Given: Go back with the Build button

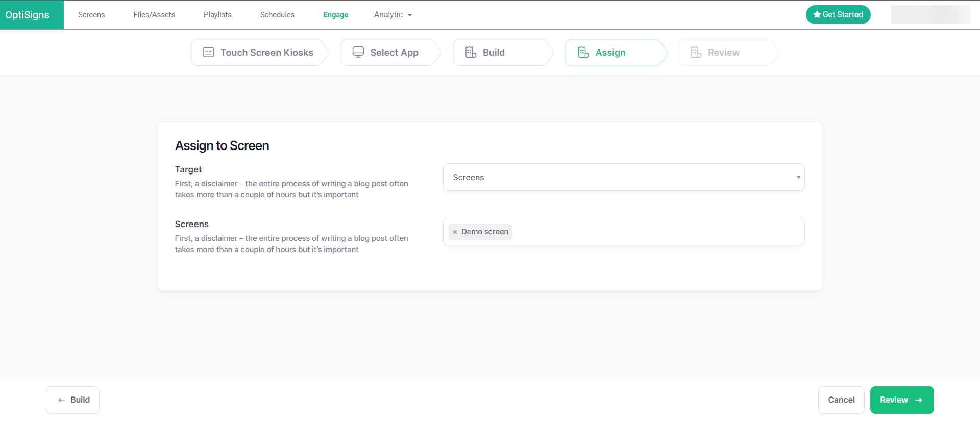Looking at the screenshot, I should tap(72, 400).
